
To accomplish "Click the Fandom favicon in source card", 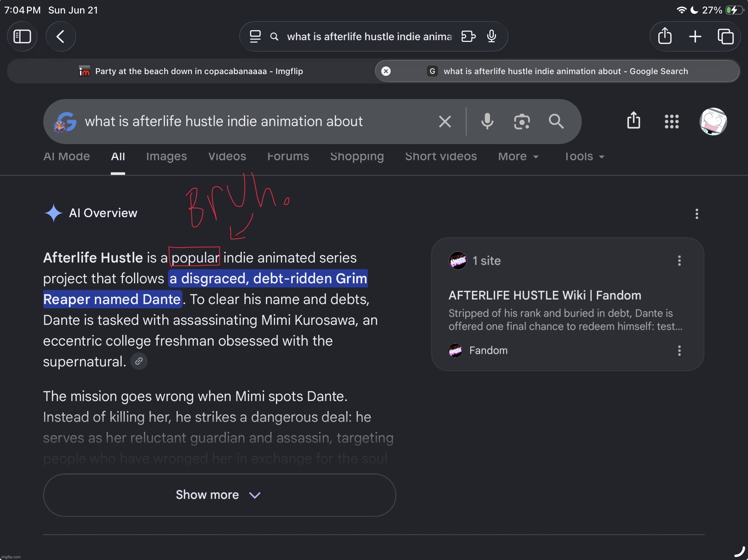I will 455,350.
